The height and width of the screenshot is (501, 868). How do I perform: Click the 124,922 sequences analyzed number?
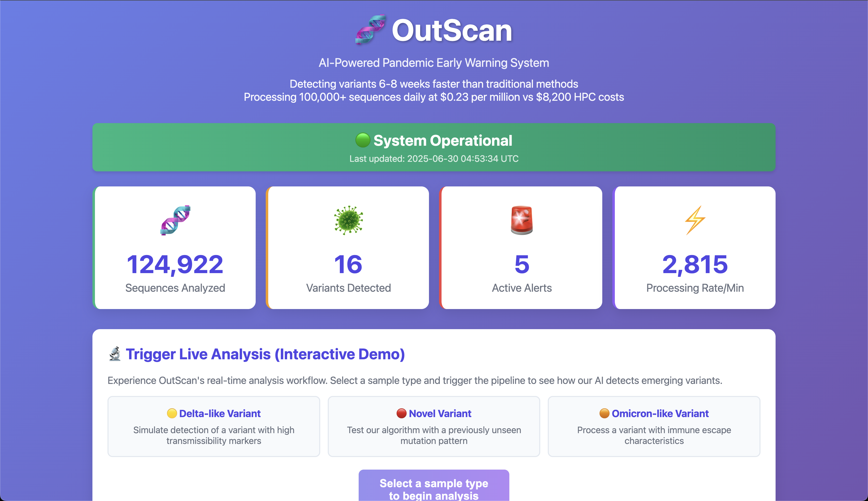(x=175, y=264)
